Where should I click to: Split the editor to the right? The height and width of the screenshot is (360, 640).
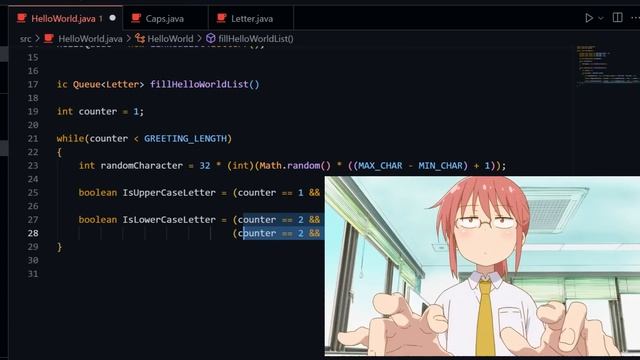point(618,18)
